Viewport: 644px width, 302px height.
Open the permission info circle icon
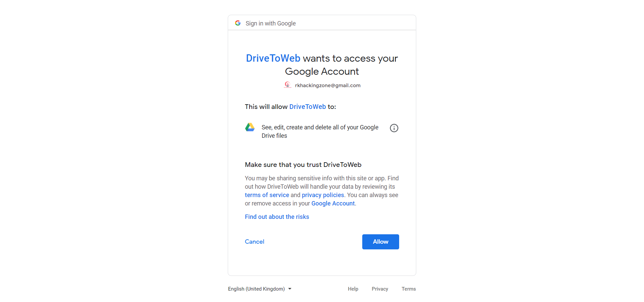[394, 128]
